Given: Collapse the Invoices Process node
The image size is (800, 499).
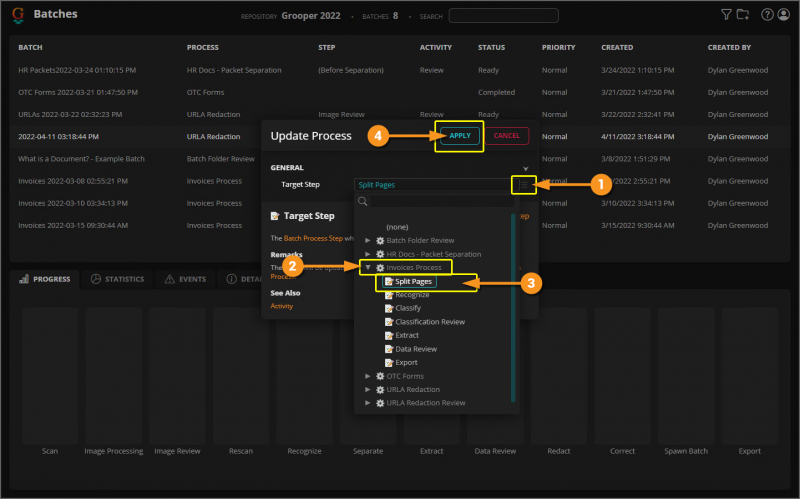Looking at the screenshot, I should coord(368,267).
